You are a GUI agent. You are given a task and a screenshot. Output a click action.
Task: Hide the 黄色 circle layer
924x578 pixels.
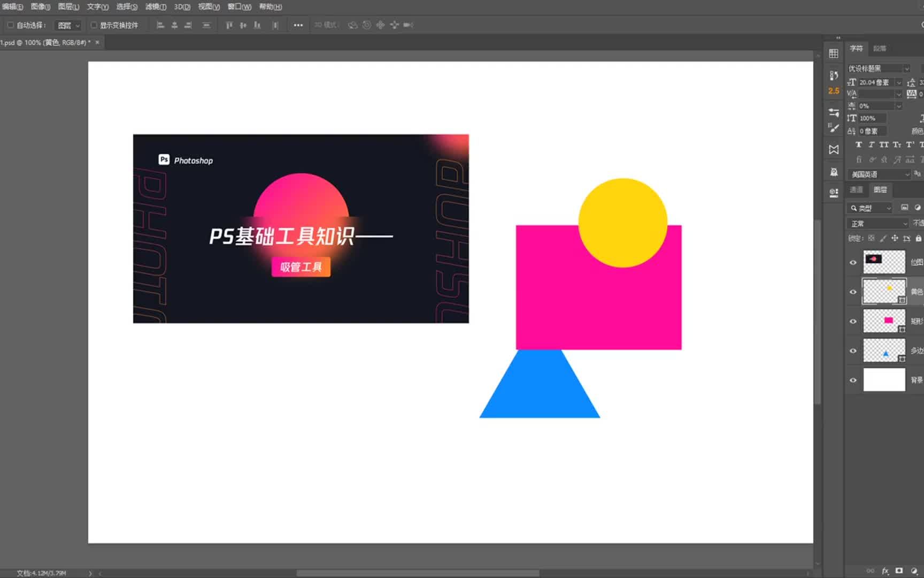(853, 292)
